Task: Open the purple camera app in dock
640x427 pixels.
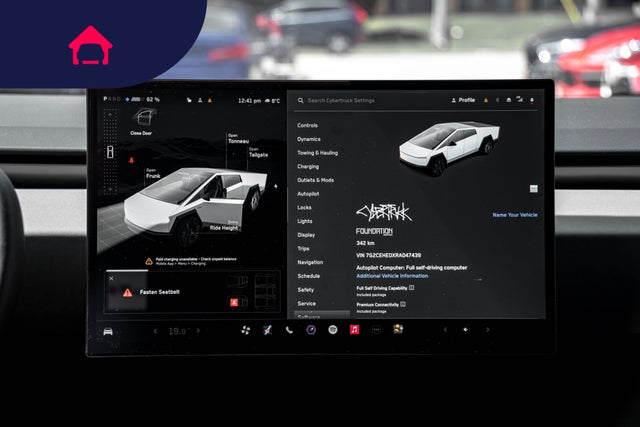Action: (x=311, y=329)
